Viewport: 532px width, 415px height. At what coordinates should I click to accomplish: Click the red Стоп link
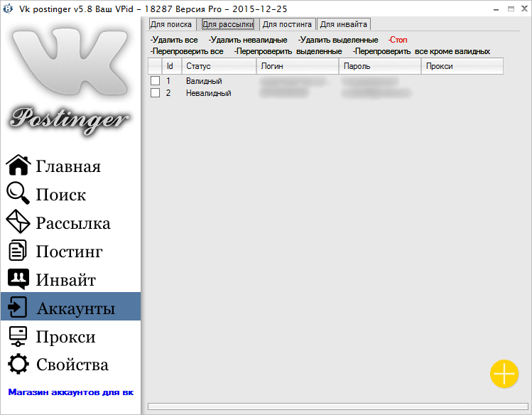point(398,40)
